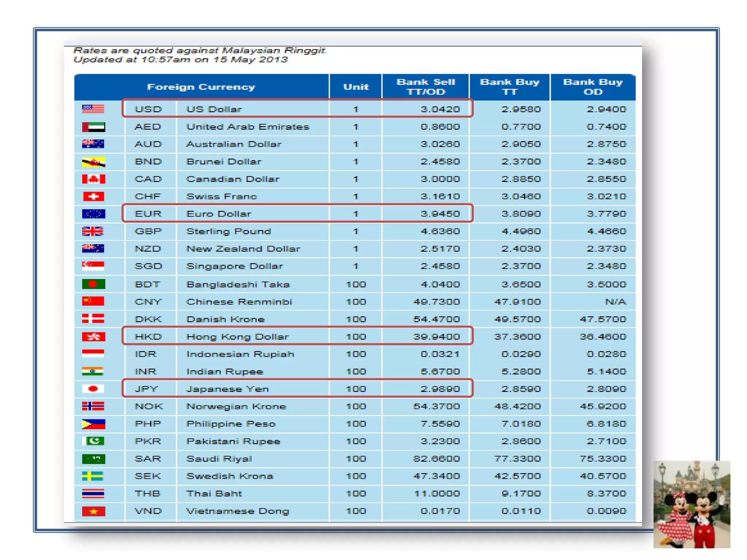Click the SAR currency code
747x560 pixels.
click(147, 459)
